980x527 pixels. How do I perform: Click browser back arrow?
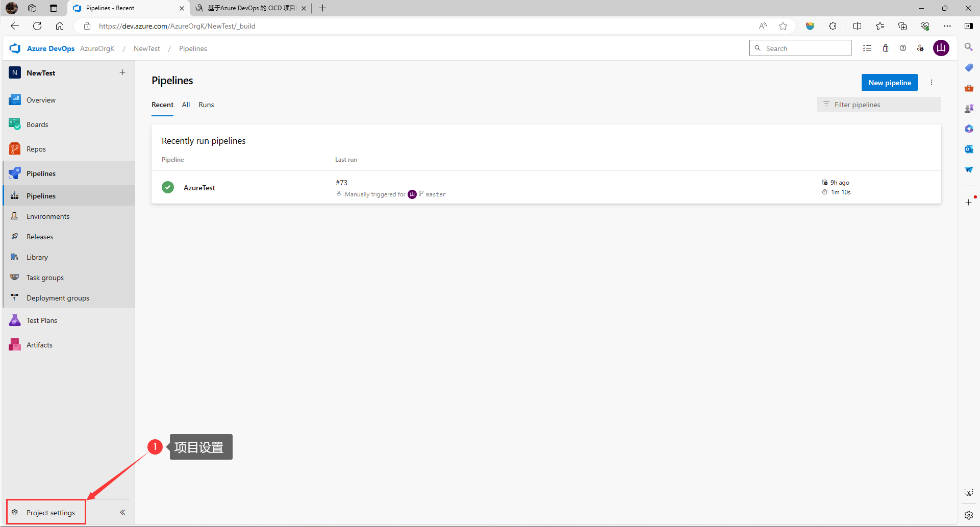(15, 26)
